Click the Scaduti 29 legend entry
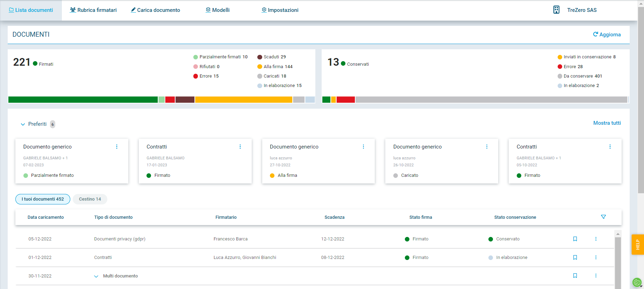This screenshot has width=644, height=289. click(x=272, y=57)
